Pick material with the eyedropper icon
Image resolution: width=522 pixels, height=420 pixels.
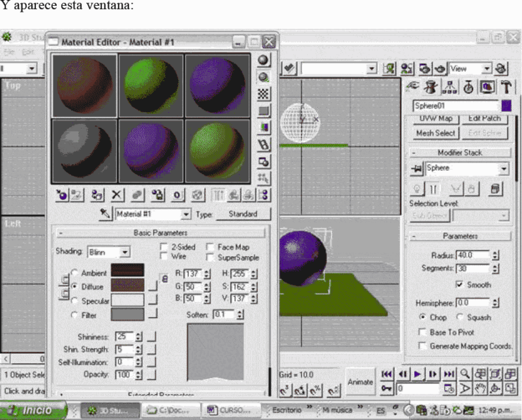[105, 214]
